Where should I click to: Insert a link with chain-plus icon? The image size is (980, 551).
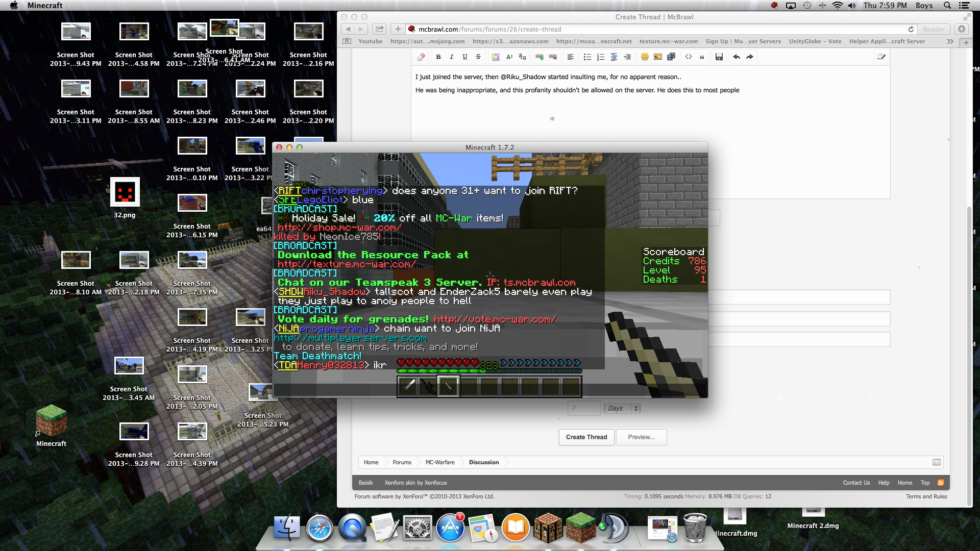540,57
